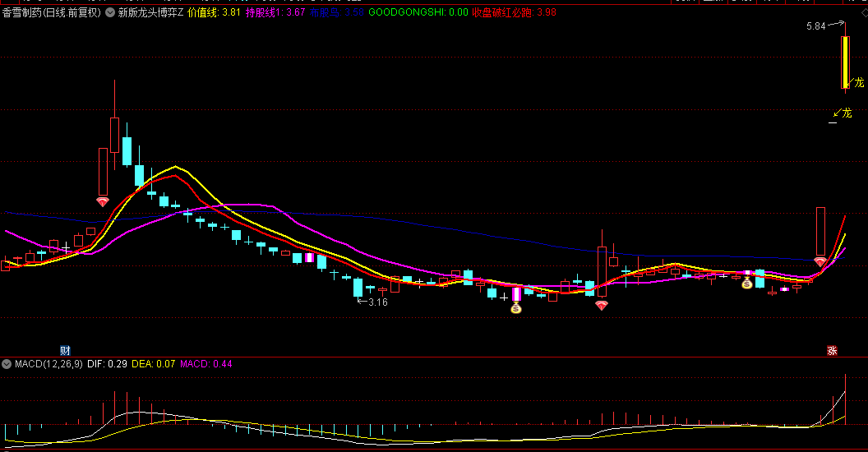Select the 布股鸟: 3.58 indicator value
868x452 pixels.
pos(337,12)
